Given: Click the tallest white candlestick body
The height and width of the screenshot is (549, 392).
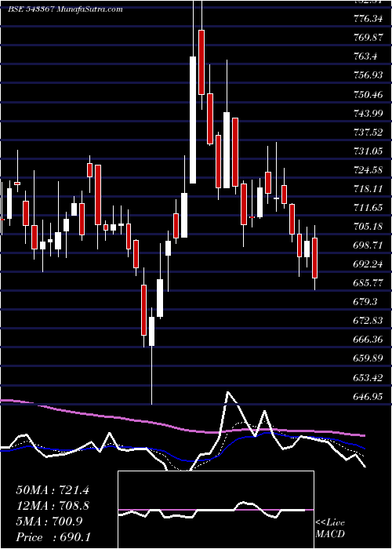Looking at the screenshot, I should [193, 120].
